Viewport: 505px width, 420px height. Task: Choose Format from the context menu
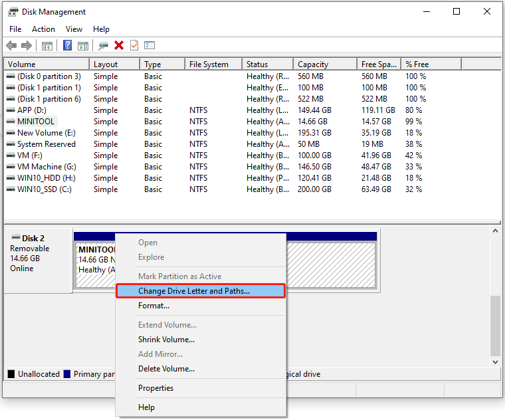(x=153, y=306)
